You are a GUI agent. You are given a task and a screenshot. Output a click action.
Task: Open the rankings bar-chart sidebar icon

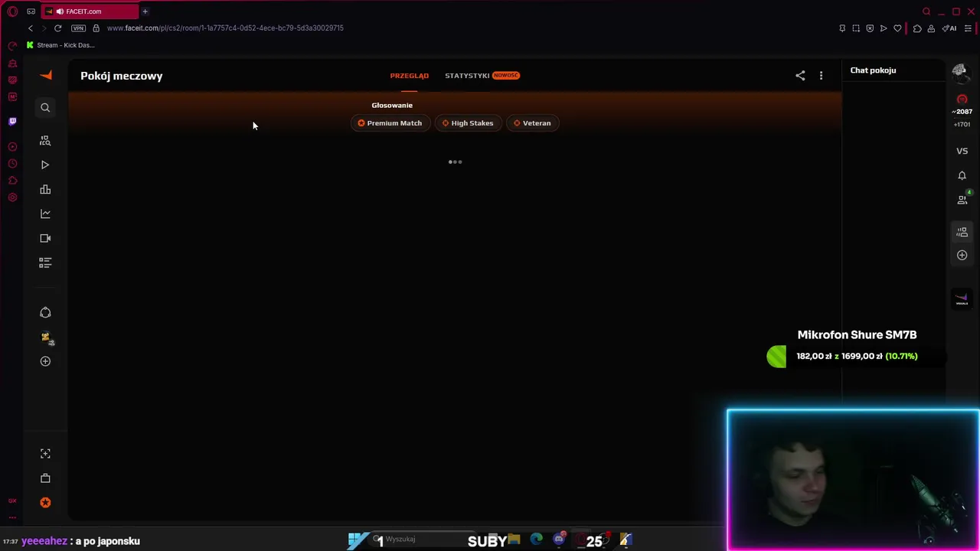45,189
